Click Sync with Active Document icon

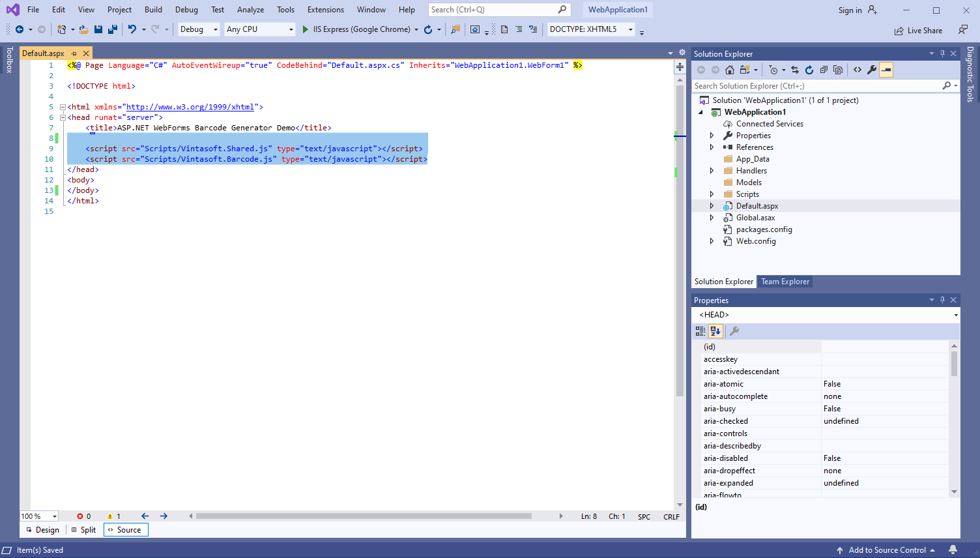795,70
